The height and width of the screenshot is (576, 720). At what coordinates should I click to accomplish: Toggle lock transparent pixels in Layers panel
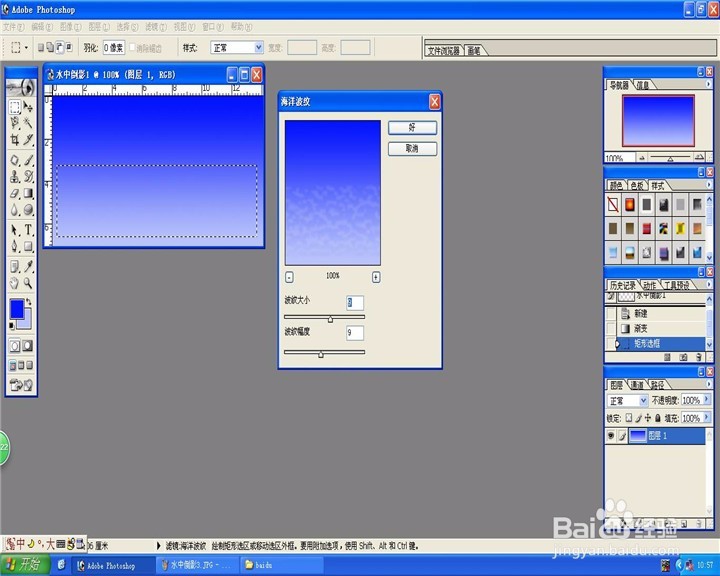pos(629,418)
